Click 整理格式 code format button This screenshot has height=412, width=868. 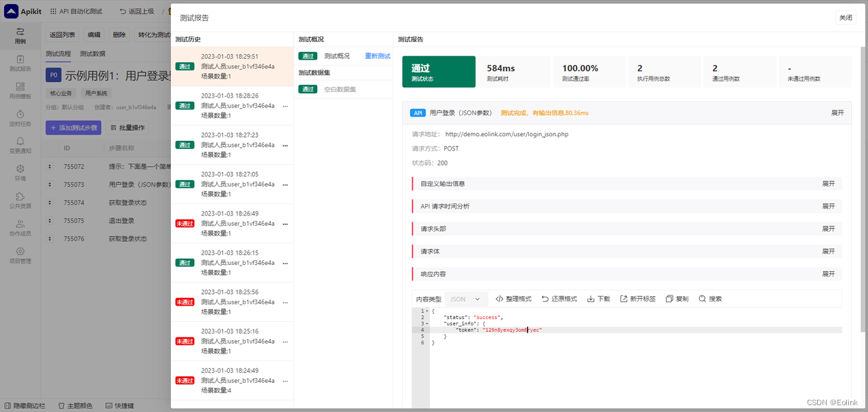513,299
